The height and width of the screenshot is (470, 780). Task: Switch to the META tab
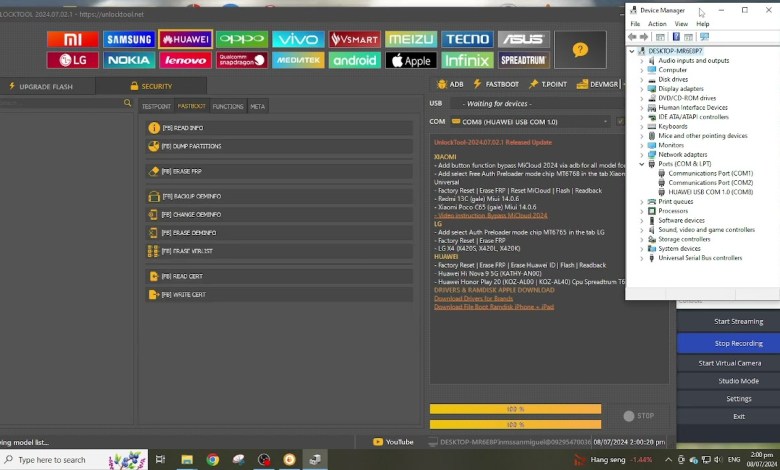[257, 106]
